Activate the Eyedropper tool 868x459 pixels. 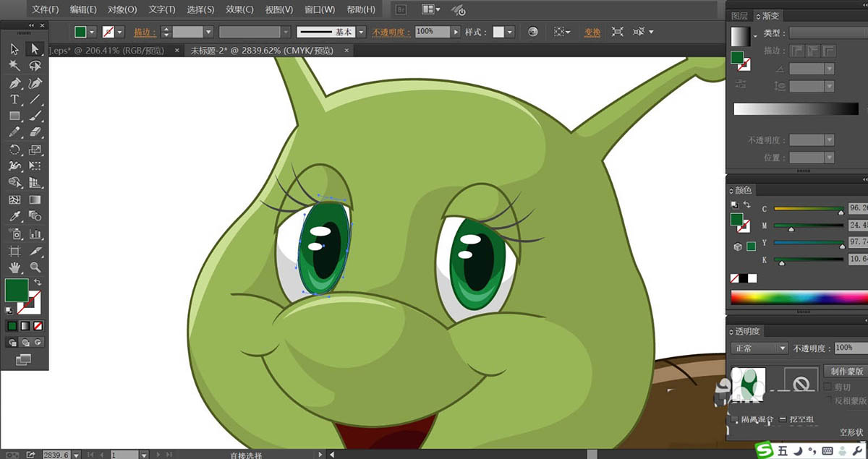coord(14,216)
